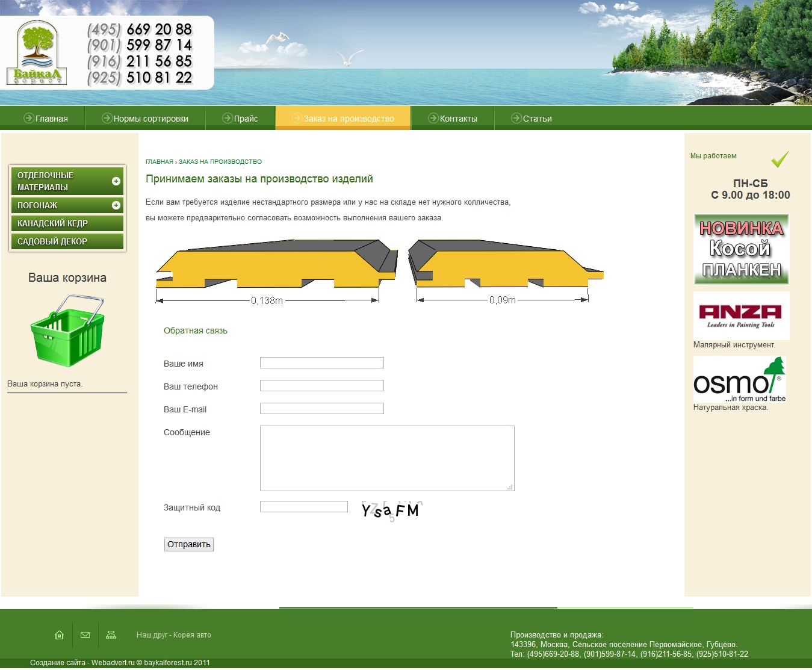Open the Канадский кедр category
Viewport: 812px width, 670px height.
53,223
